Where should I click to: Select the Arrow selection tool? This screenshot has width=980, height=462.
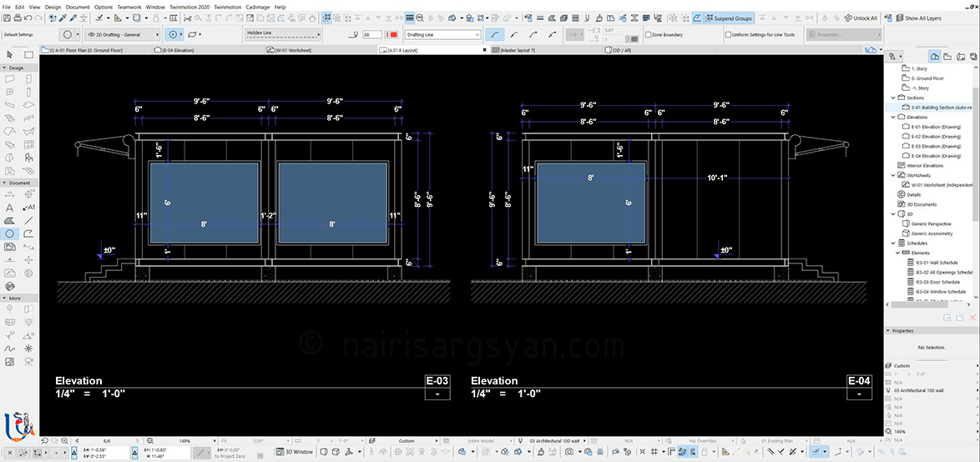click(x=9, y=55)
